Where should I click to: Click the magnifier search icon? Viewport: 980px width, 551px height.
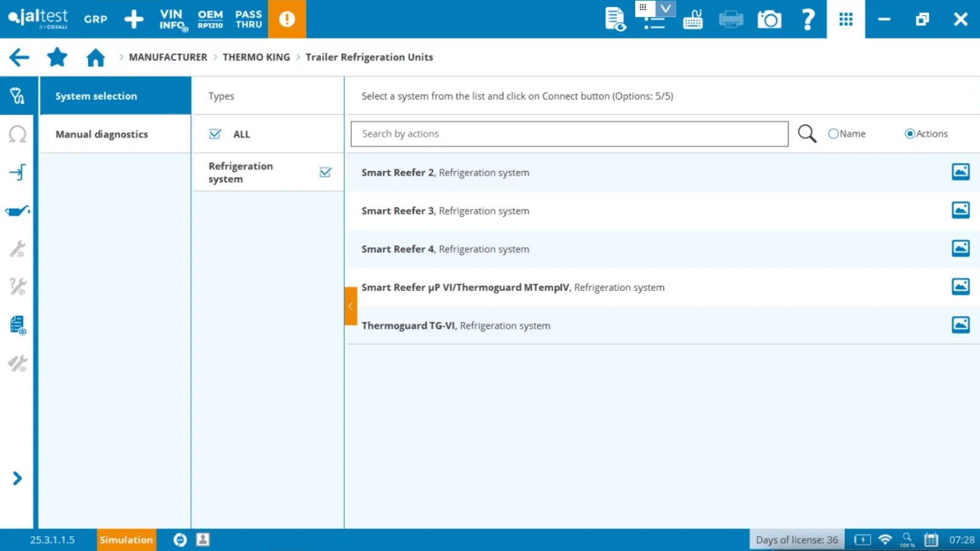(x=807, y=133)
